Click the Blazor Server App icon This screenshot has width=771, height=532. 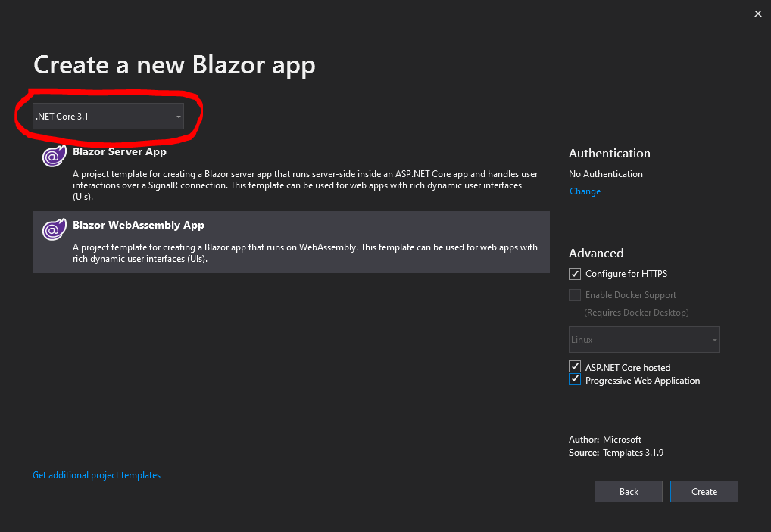54,156
